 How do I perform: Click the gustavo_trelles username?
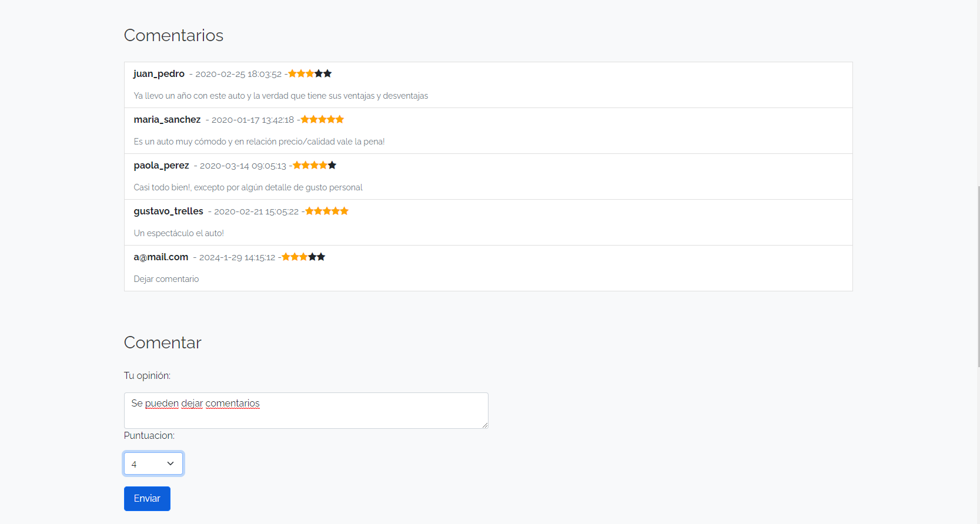(x=168, y=211)
